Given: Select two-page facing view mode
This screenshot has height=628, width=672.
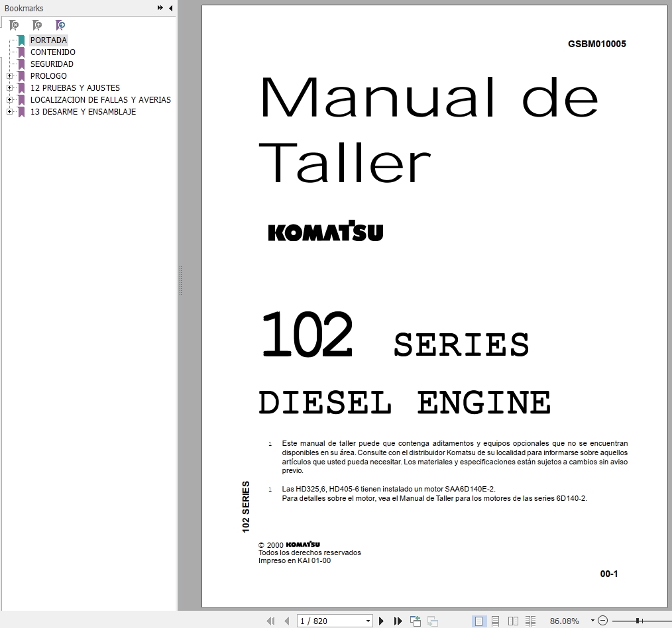Looking at the screenshot, I should tap(513, 621).
